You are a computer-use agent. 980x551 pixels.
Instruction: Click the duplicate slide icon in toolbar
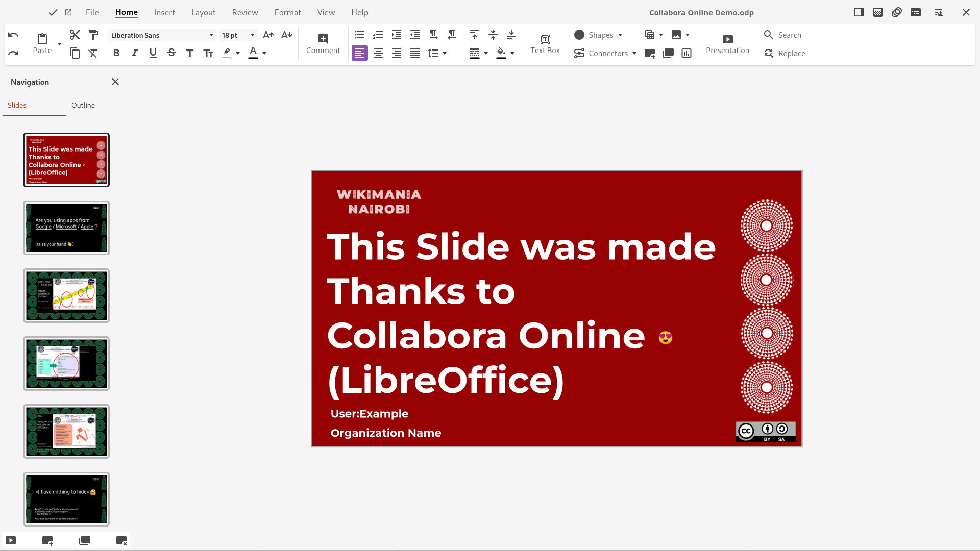pyautogui.click(x=668, y=53)
